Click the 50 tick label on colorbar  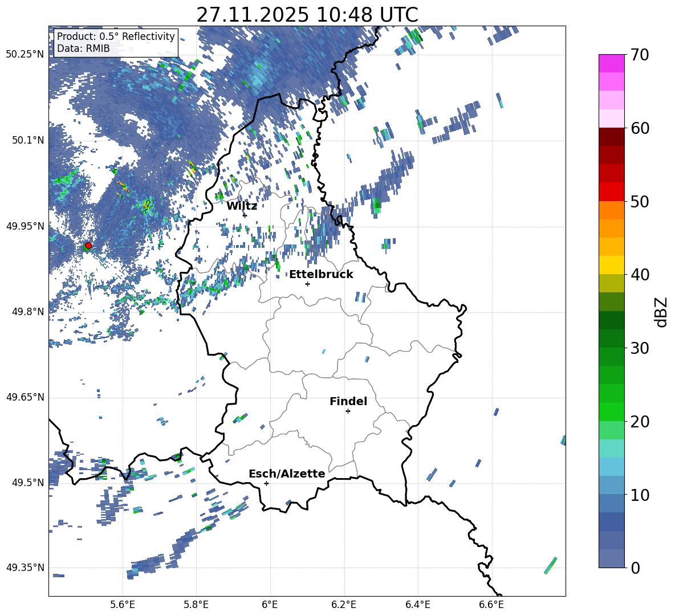(640, 202)
